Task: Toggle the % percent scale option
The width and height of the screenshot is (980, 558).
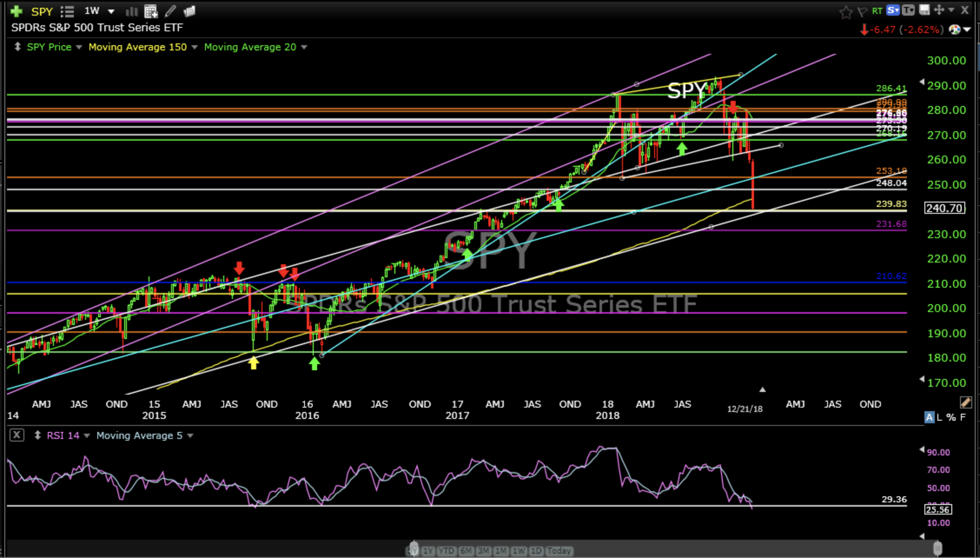Action: point(951,417)
